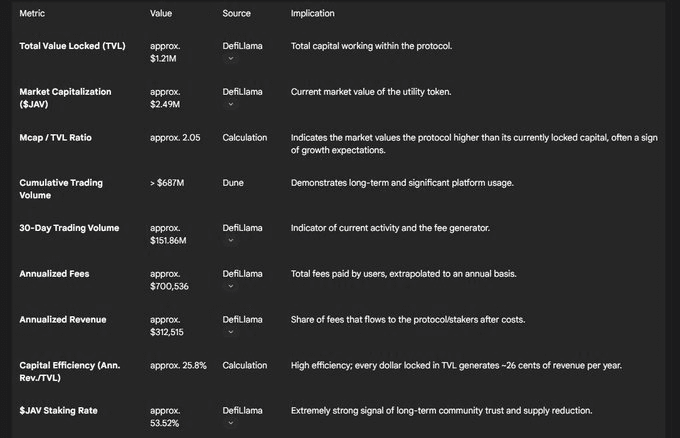Select the Value column header

pos(161,13)
